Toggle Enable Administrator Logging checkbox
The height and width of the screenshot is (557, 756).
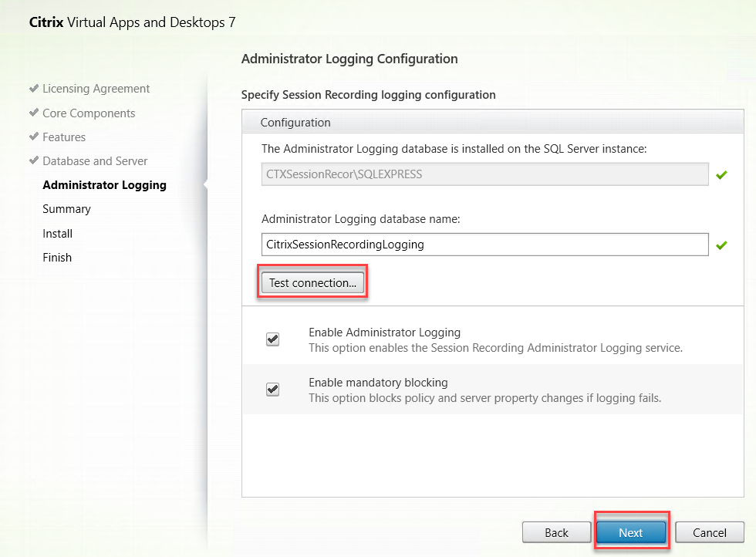(x=272, y=339)
